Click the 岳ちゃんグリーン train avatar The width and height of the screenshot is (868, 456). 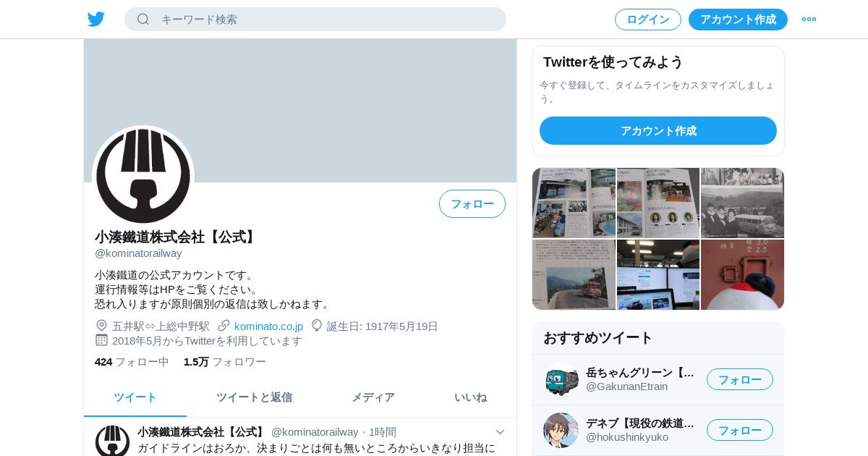coord(561,379)
